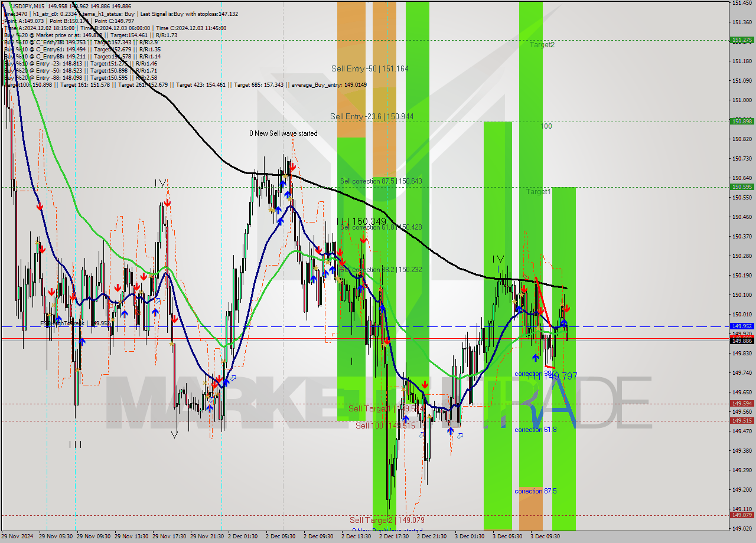
Task: Click the '29 Nov 13:30' time label
Action: (131, 537)
